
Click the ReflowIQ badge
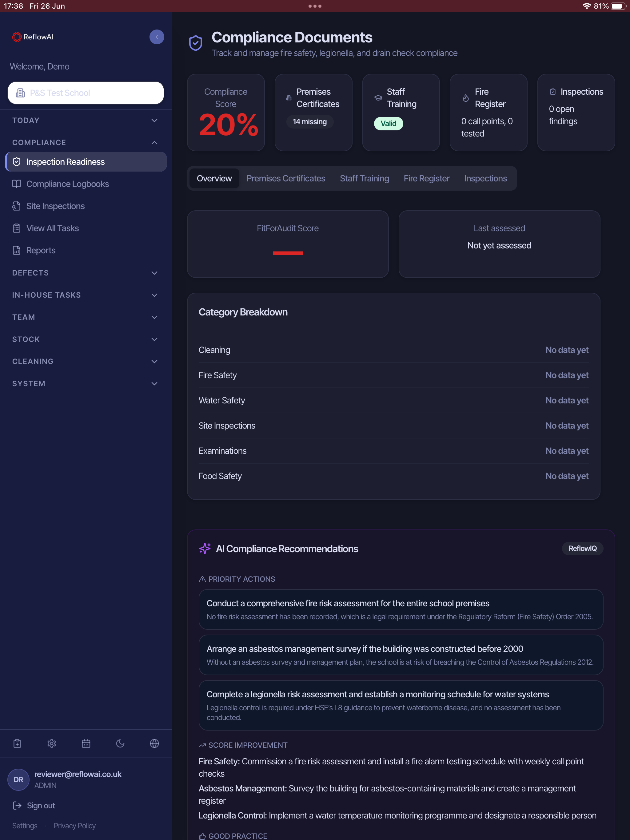pos(583,548)
